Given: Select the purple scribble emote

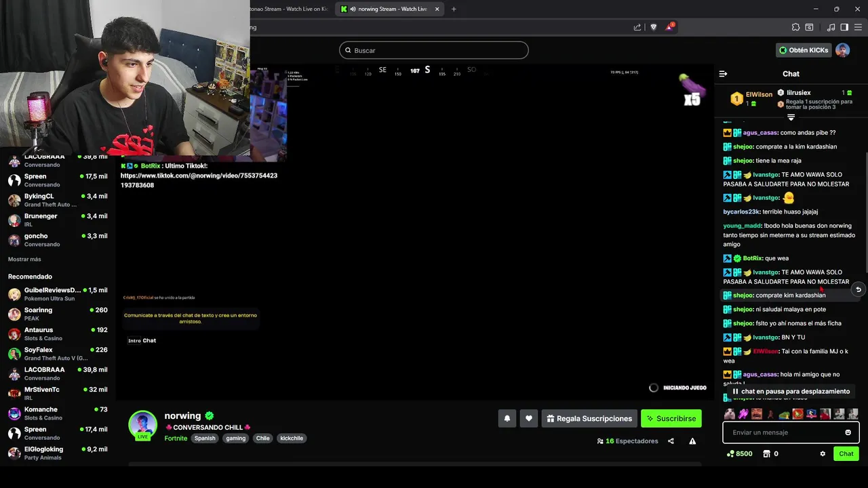Looking at the screenshot, I should (x=743, y=413).
